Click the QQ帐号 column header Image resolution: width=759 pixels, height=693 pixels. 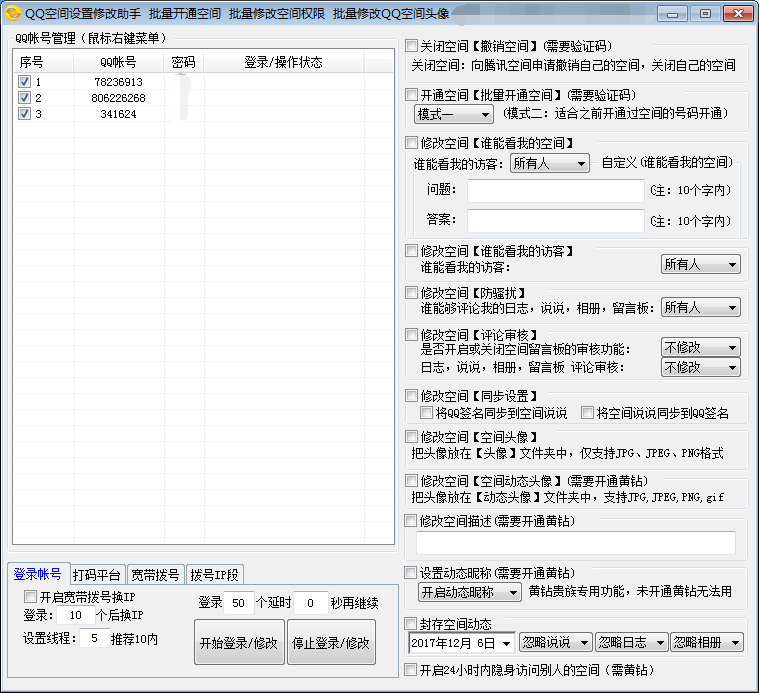coord(119,62)
